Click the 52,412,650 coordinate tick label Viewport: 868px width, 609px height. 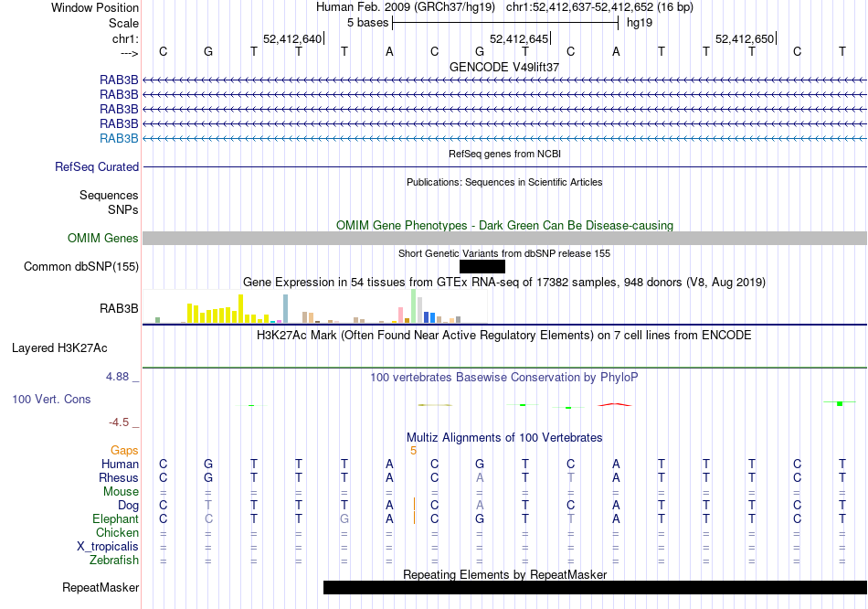[x=745, y=38]
